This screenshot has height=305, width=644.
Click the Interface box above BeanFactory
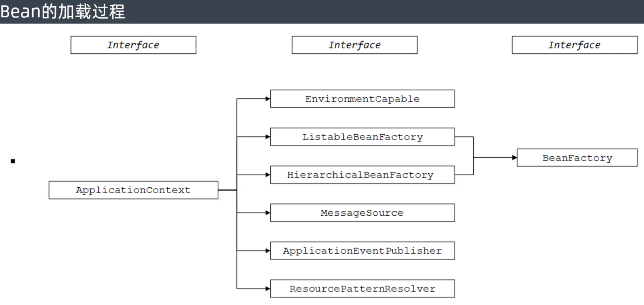[x=575, y=45]
